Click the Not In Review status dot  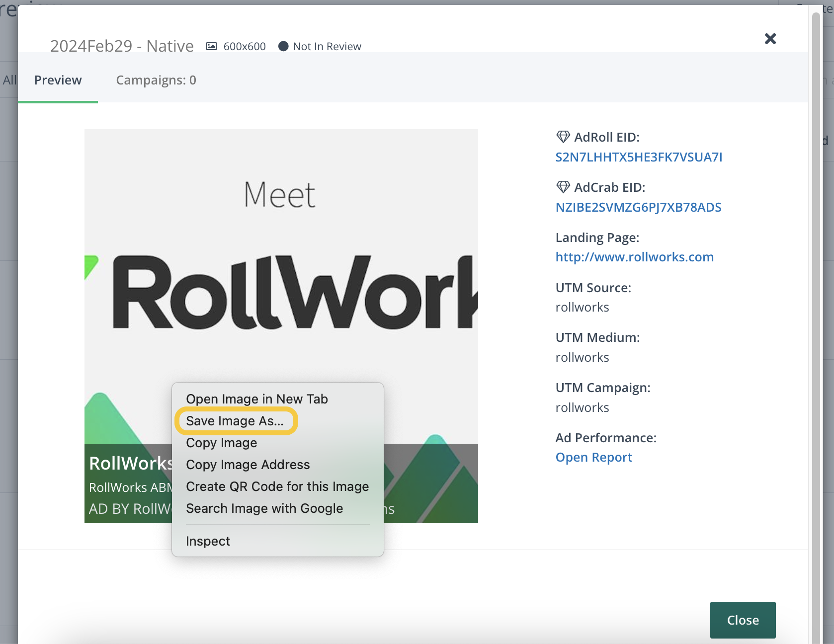283,46
